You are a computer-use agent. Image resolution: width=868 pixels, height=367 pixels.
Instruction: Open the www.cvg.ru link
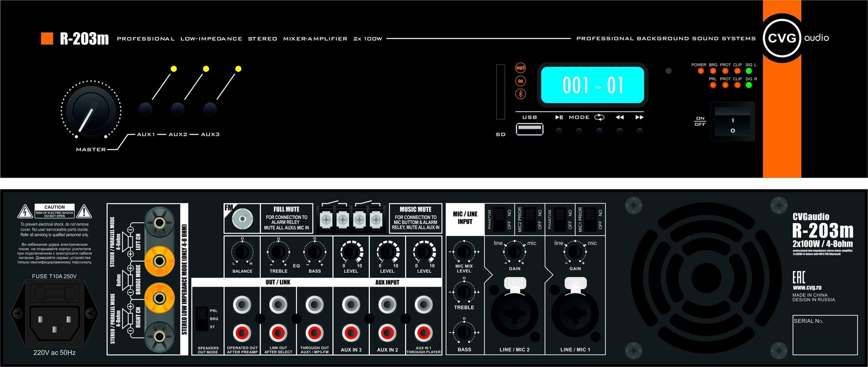(807, 288)
